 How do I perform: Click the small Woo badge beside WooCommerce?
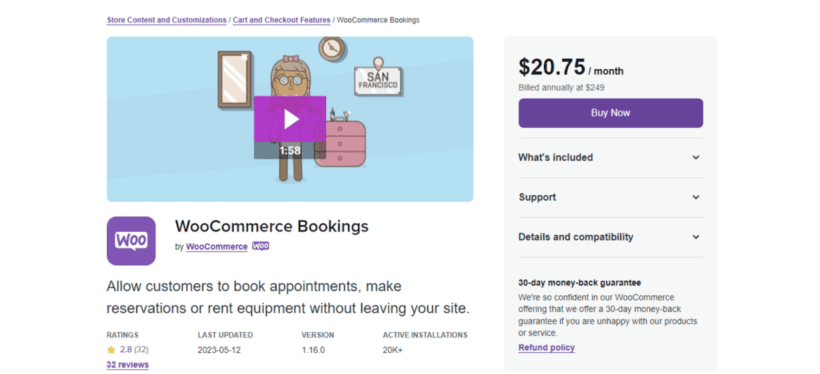260,246
